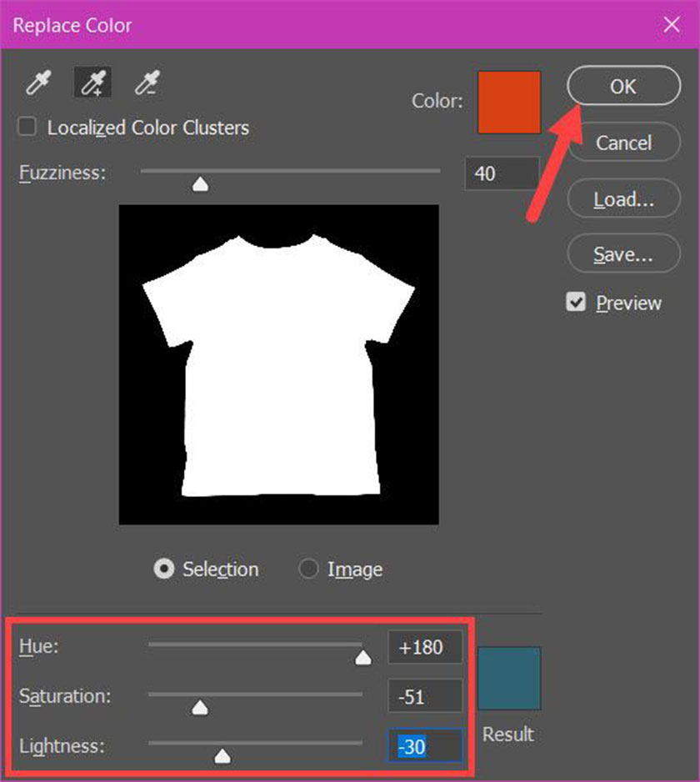This screenshot has width=700, height=782.
Task: Click the Result label text
Action: pyautogui.click(x=508, y=734)
